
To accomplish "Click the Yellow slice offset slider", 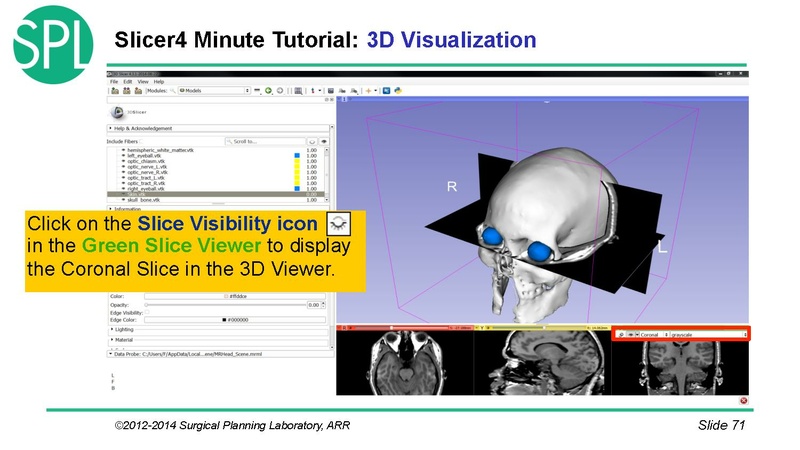I will [538, 328].
